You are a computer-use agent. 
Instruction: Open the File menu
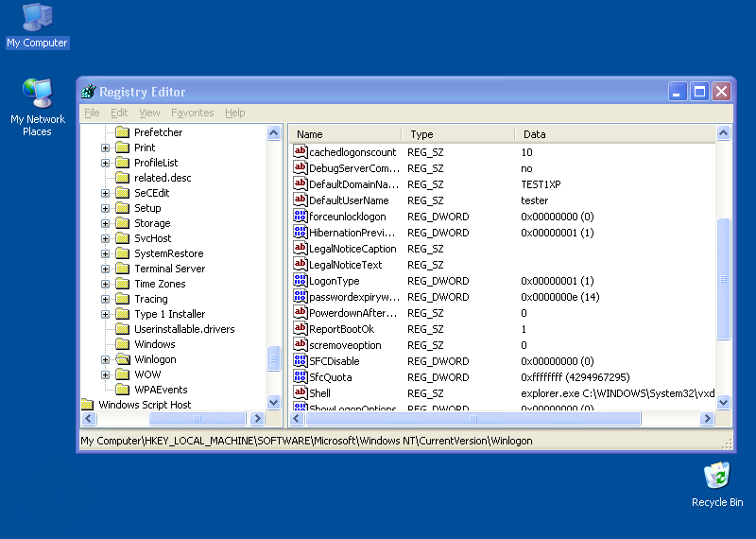click(92, 113)
